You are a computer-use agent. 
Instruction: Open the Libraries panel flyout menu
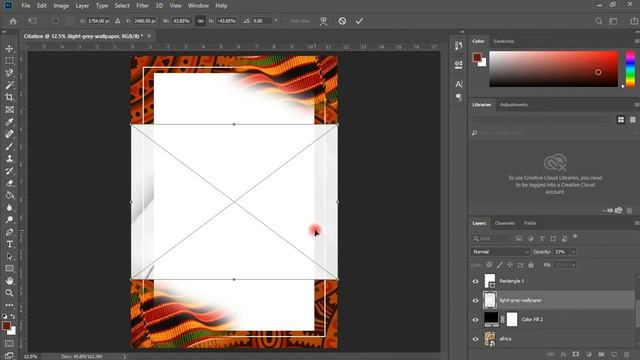(x=637, y=105)
